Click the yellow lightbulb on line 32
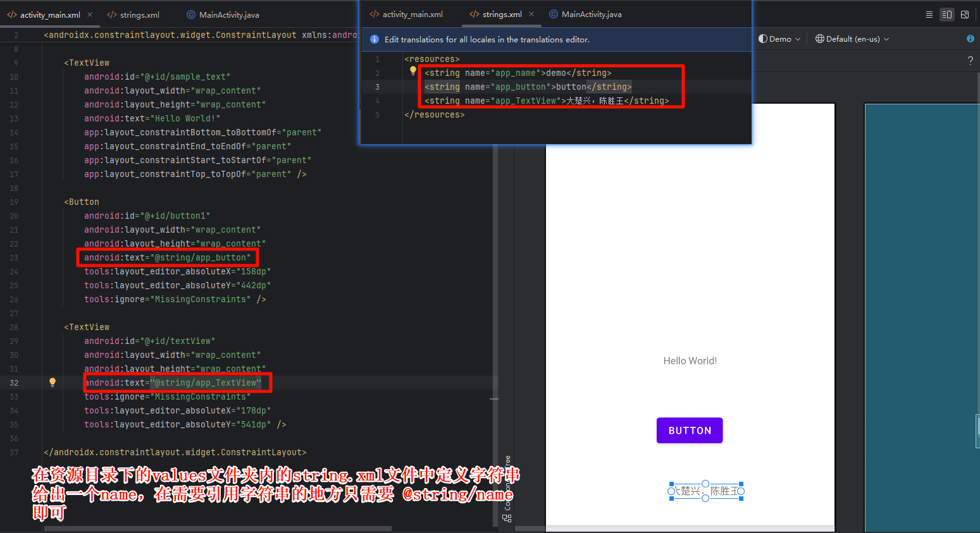This screenshot has height=533, width=980. [x=53, y=382]
